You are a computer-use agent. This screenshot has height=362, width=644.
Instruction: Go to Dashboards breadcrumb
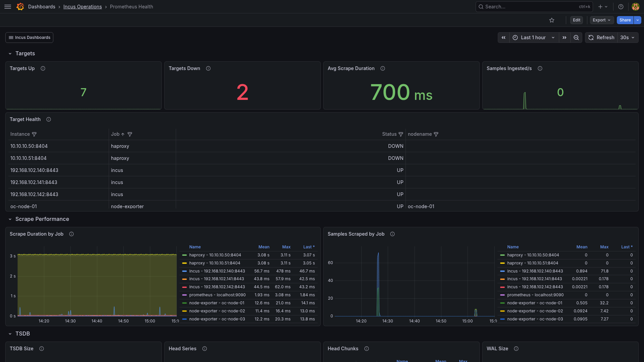click(x=42, y=7)
